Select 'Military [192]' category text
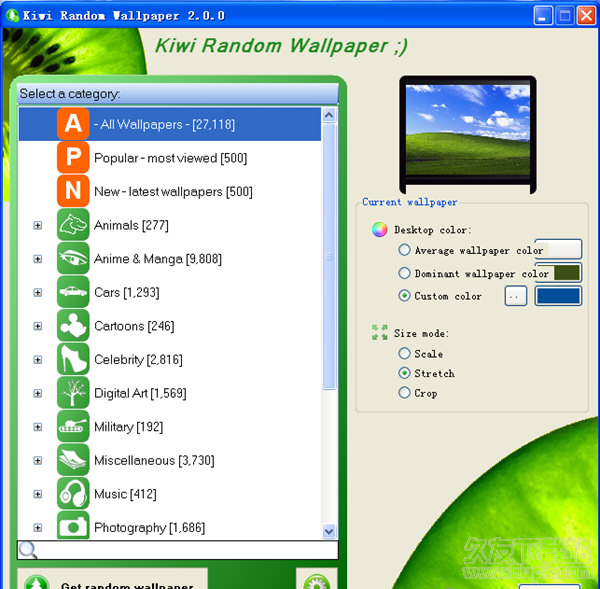This screenshot has height=589, width=600. 129,427
